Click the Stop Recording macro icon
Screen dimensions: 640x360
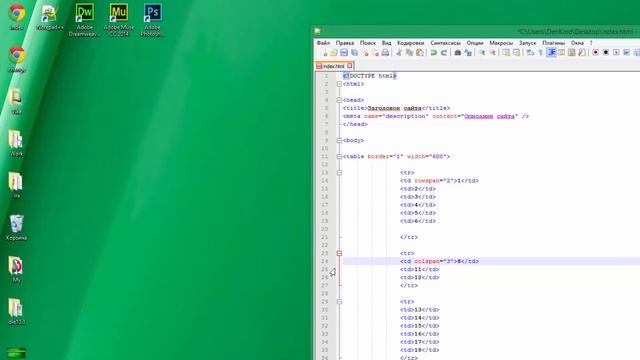tap(606, 53)
